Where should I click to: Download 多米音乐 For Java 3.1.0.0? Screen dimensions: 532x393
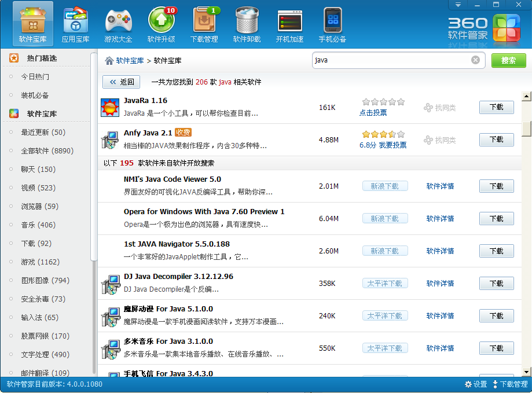pos(496,348)
